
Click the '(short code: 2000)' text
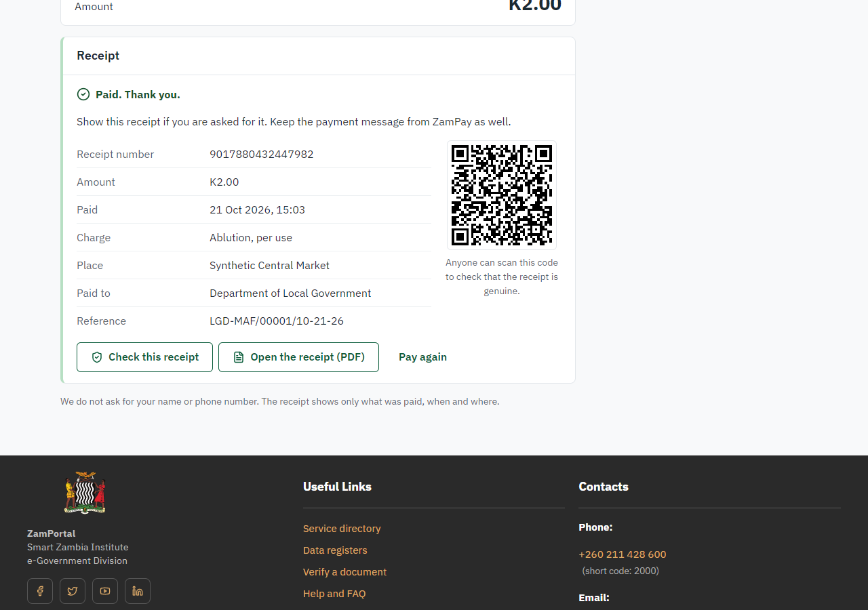(620, 571)
